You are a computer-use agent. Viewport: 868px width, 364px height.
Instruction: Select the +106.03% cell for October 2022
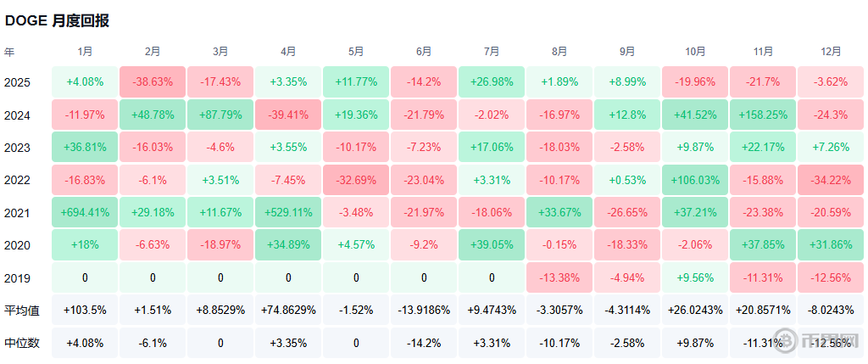coord(695,180)
